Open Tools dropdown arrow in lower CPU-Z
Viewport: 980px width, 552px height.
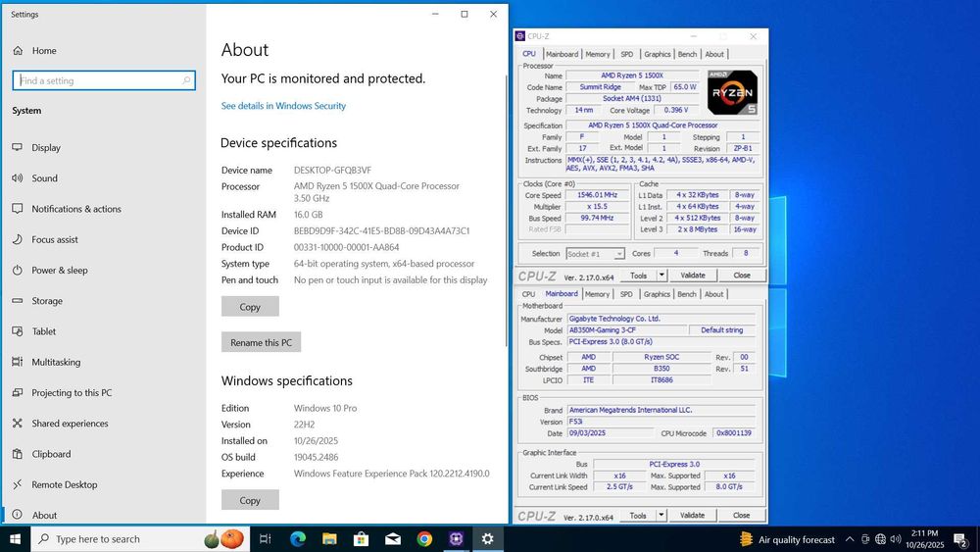pyautogui.click(x=661, y=515)
